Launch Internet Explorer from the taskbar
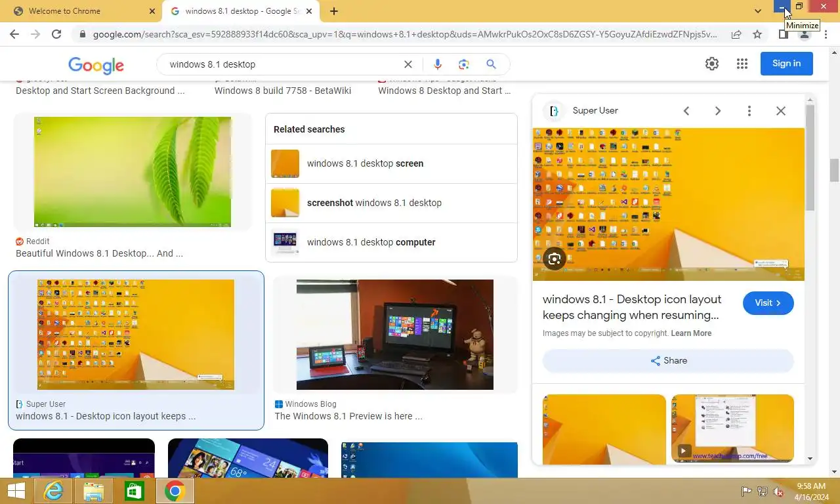Image resolution: width=840 pixels, height=504 pixels. click(x=52, y=491)
